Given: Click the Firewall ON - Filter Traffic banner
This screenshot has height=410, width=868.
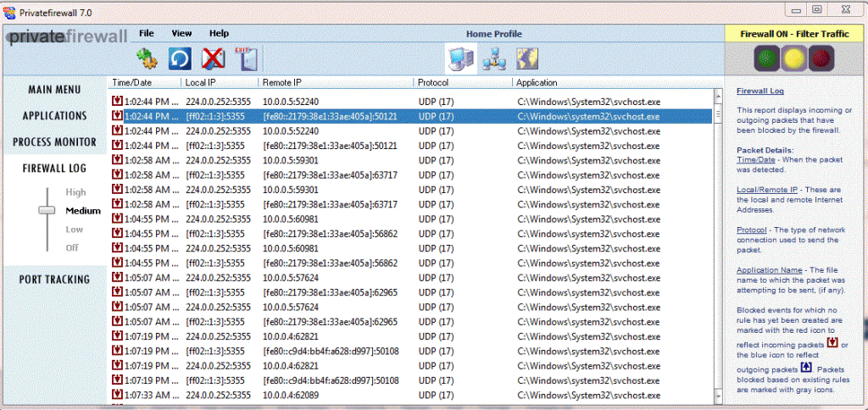Looking at the screenshot, I should point(794,34).
